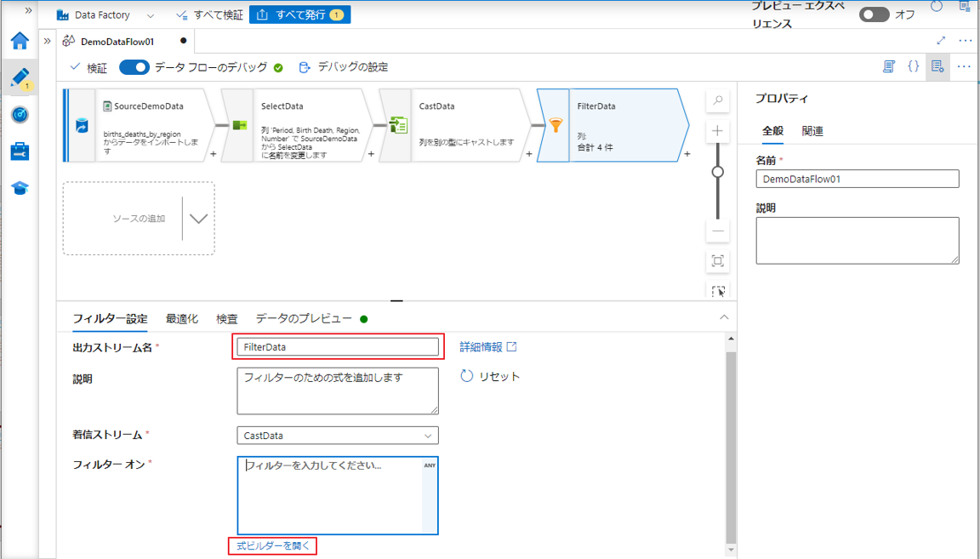The width and height of the screenshot is (980, 559).
Task: Click すべて検証 validate all button
Action: pyautogui.click(x=209, y=15)
